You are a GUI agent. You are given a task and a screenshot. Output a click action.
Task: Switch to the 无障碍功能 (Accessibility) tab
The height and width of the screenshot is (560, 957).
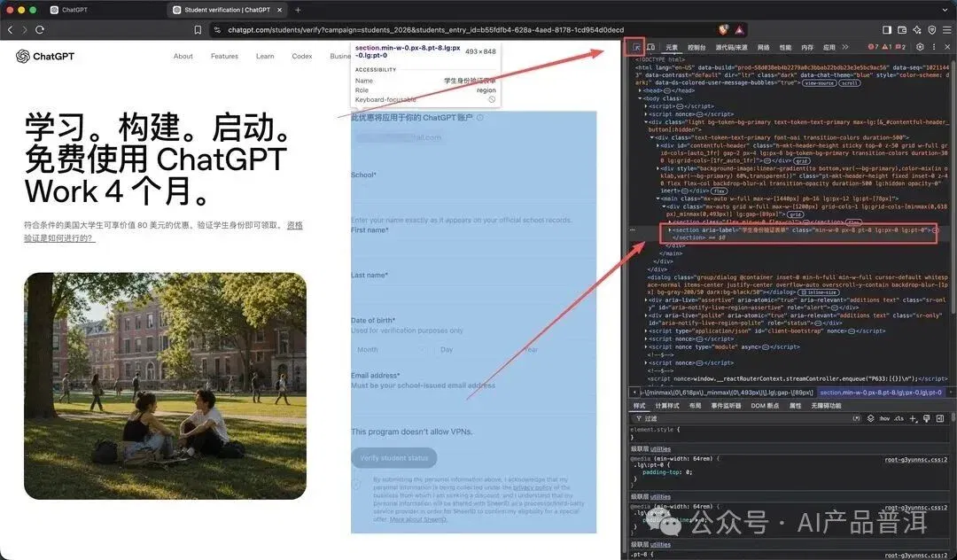(826, 406)
